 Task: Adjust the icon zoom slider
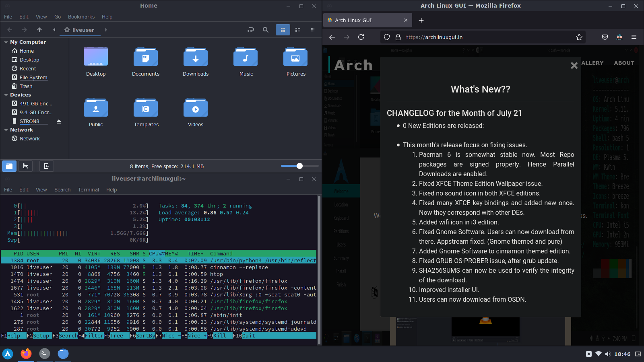point(299,166)
